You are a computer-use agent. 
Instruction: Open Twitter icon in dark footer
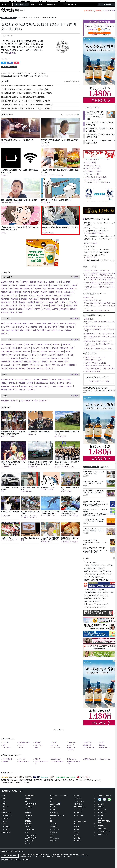click(100, 799)
